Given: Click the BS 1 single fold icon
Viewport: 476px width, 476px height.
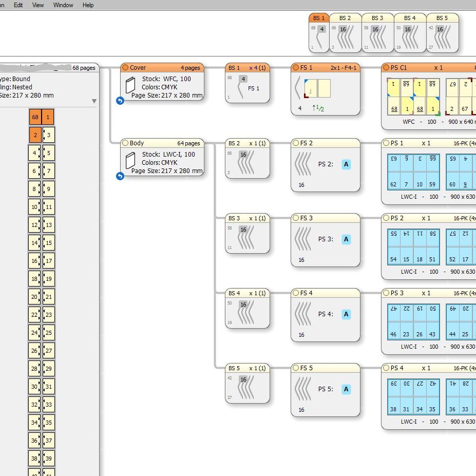Looking at the screenshot, I should point(240,91).
